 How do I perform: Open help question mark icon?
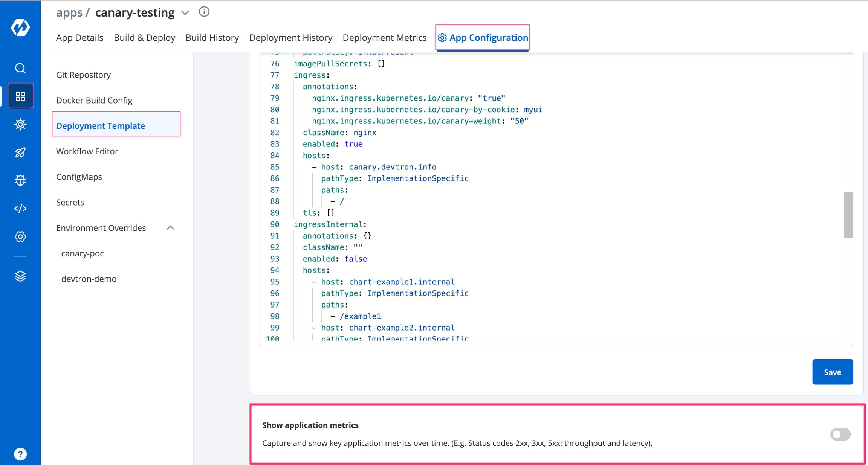pos(20,454)
